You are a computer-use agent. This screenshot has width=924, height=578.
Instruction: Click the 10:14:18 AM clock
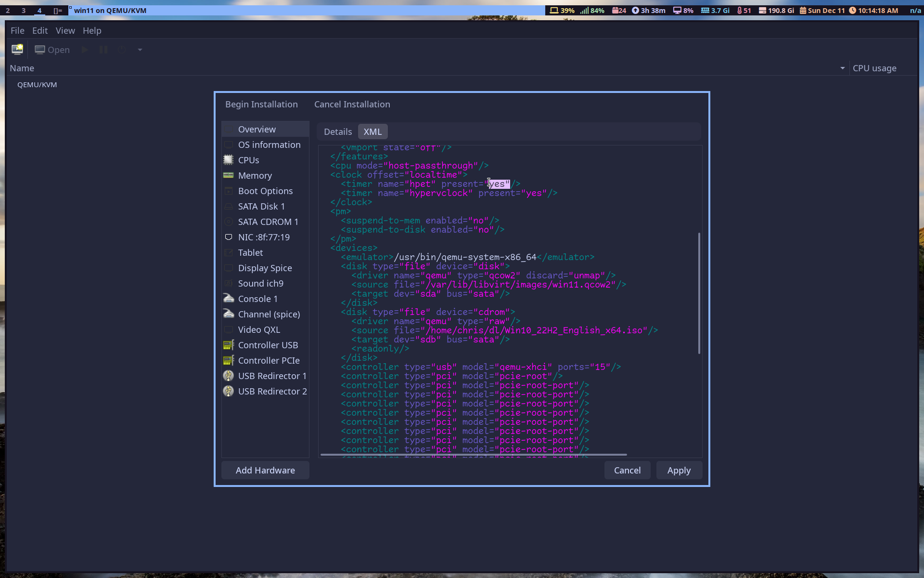[x=873, y=11]
